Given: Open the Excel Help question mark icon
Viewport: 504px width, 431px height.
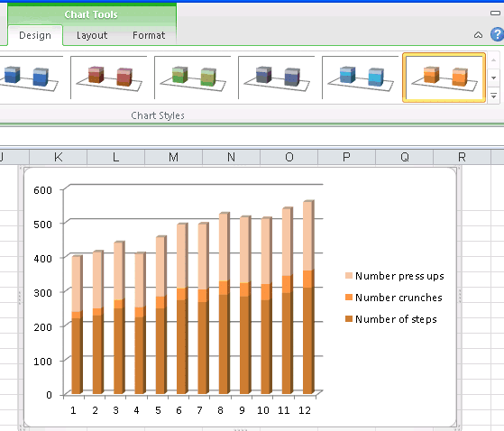Looking at the screenshot, I should point(498,34).
